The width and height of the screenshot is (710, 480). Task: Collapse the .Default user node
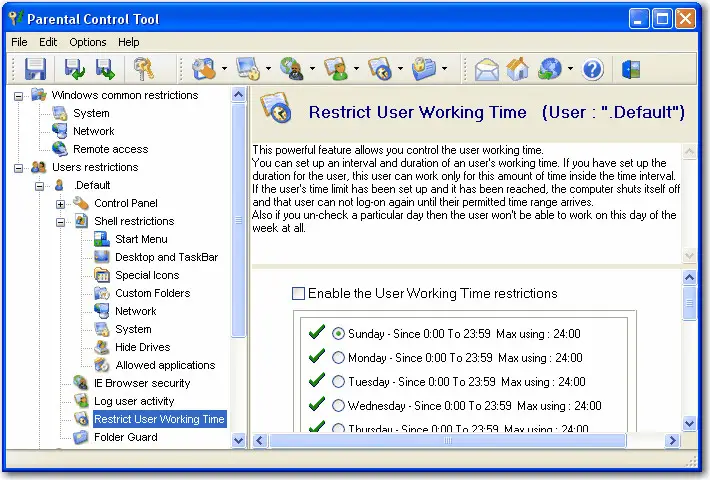(39, 186)
